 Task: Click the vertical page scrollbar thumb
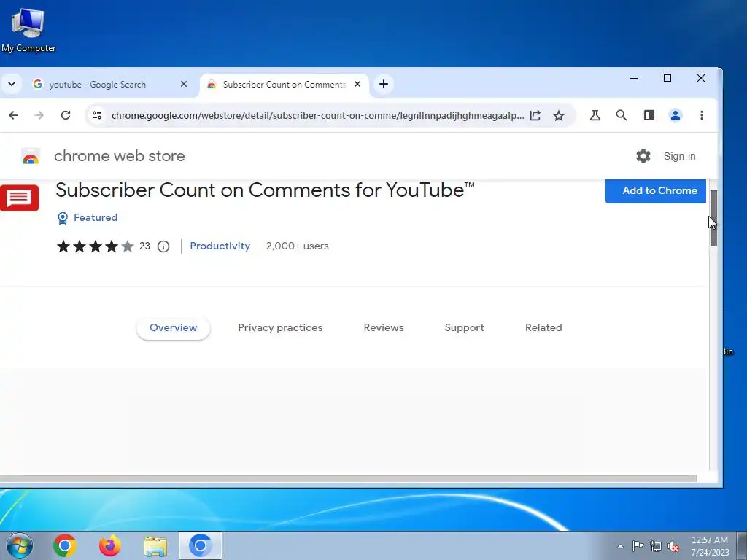coord(713,218)
